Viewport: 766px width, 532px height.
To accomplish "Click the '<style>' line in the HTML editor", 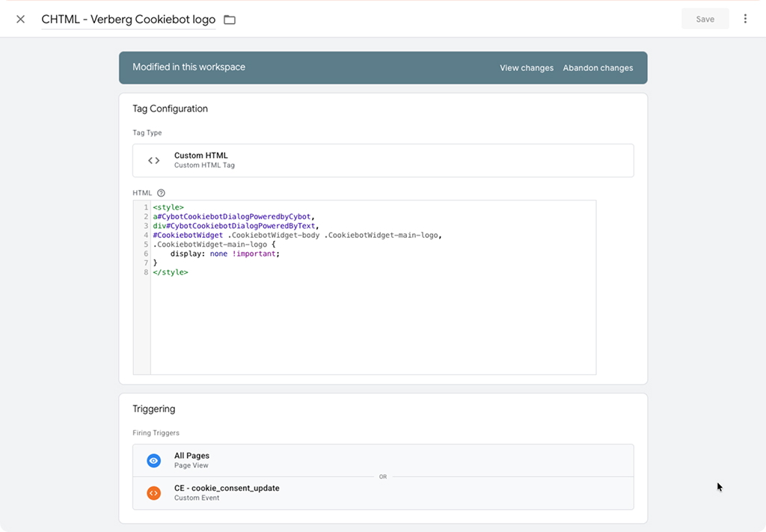I will pyautogui.click(x=168, y=207).
